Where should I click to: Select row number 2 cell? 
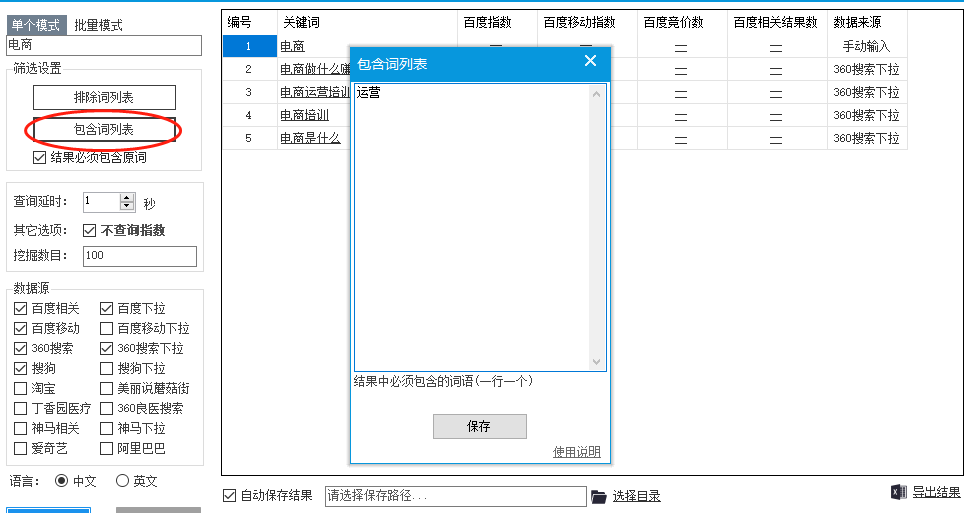[250, 69]
